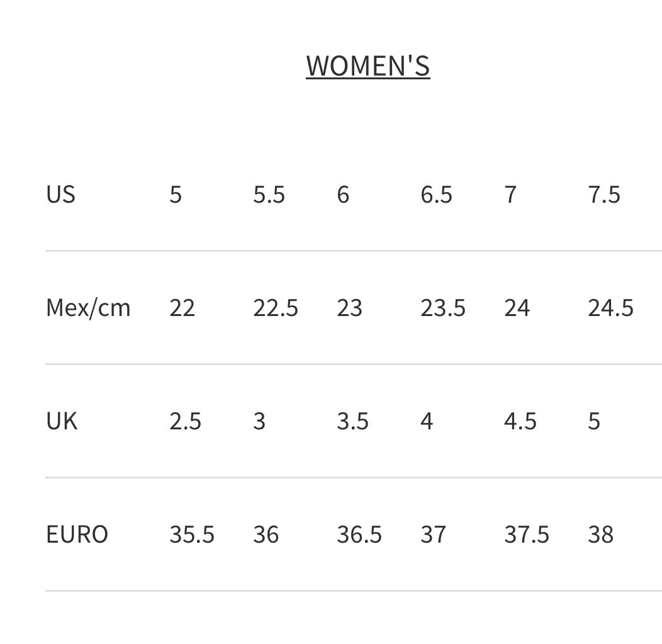Select the UK row label
The image size is (662, 644).
point(62,421)
